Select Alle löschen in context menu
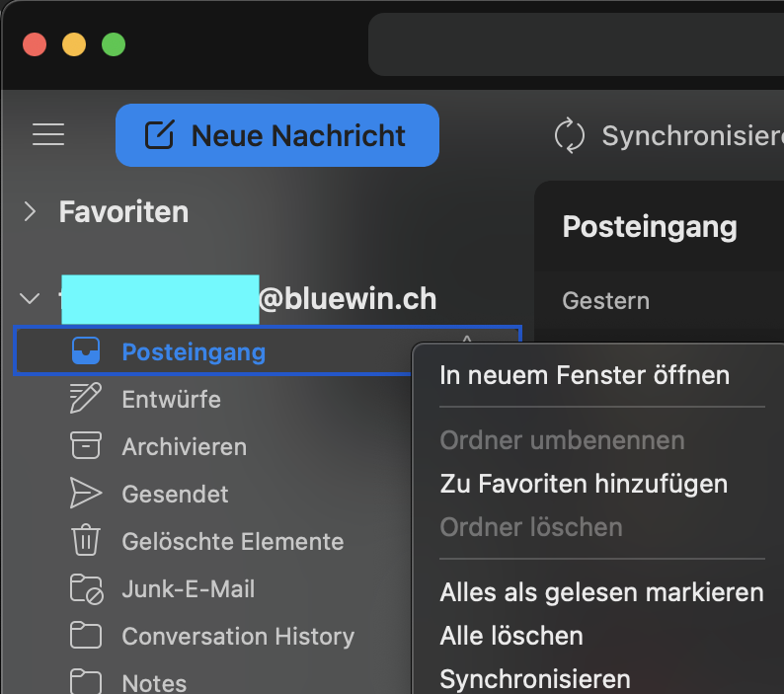Viewport: 784px width, 694px height. [511, 636]
